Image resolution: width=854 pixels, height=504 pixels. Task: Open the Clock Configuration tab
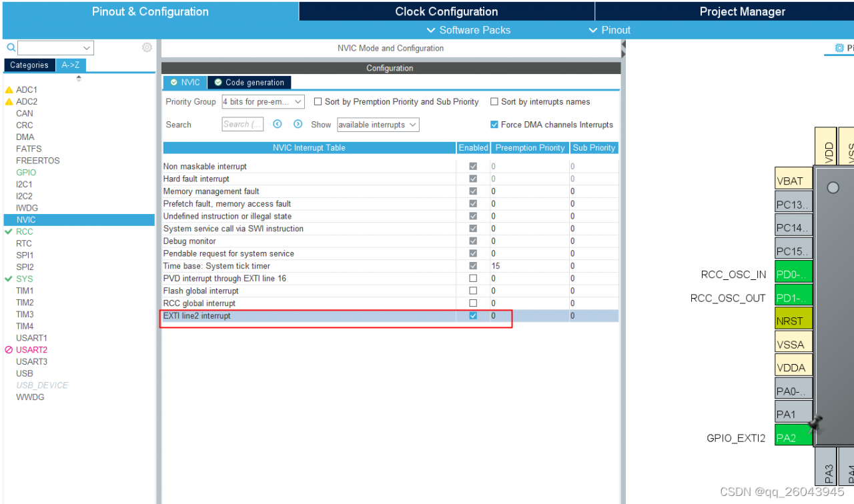[446, 11]
